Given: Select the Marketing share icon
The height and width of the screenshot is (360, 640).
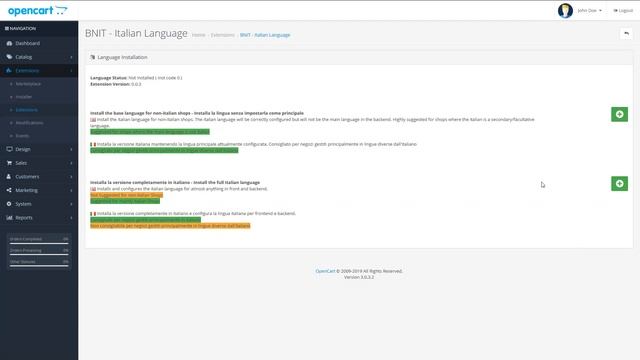Looking at the screenshot, I should click(x=9, y=190).
